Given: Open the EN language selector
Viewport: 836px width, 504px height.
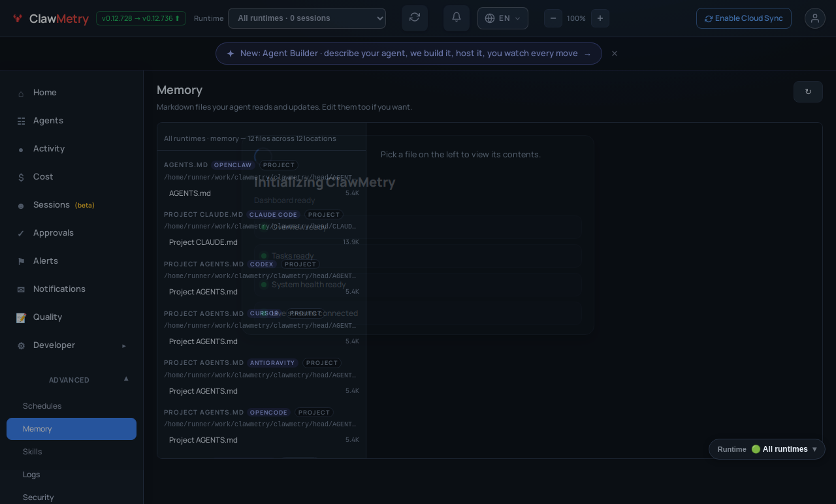Looking at the screenshot, I should [503, 18].
